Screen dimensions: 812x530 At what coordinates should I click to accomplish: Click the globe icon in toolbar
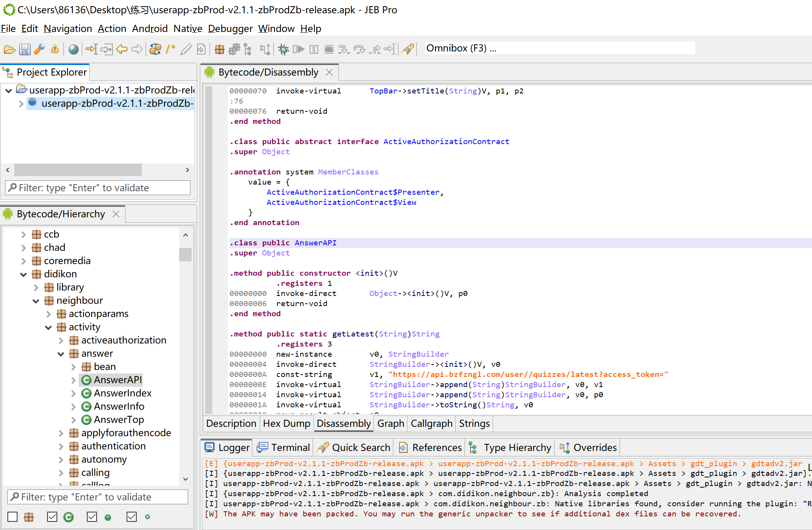(73, 49)
